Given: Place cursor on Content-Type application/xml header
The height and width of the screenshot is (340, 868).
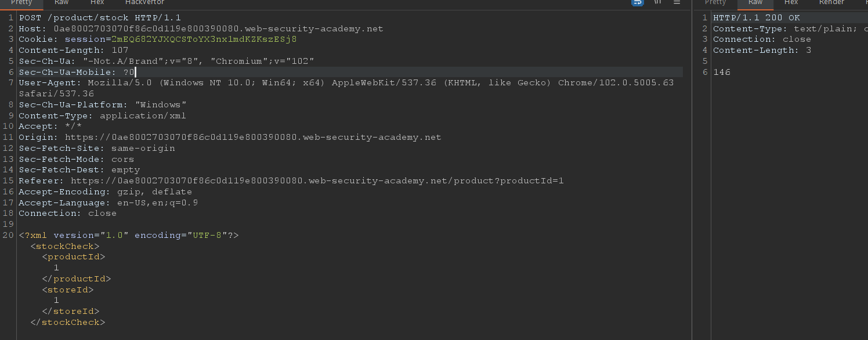Looking at the screenshot, I should 102,116.
